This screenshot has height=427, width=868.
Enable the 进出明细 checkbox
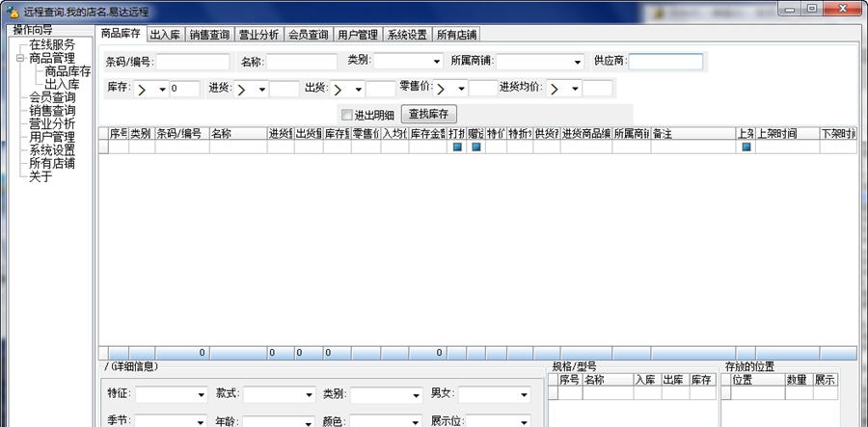click(347, 115)
